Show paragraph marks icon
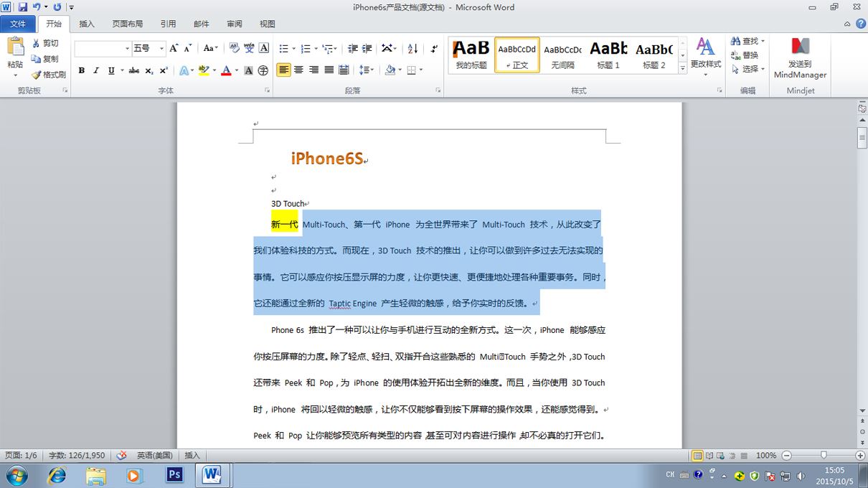The height and width of the screenshot is (488, 868). point(435,48)
